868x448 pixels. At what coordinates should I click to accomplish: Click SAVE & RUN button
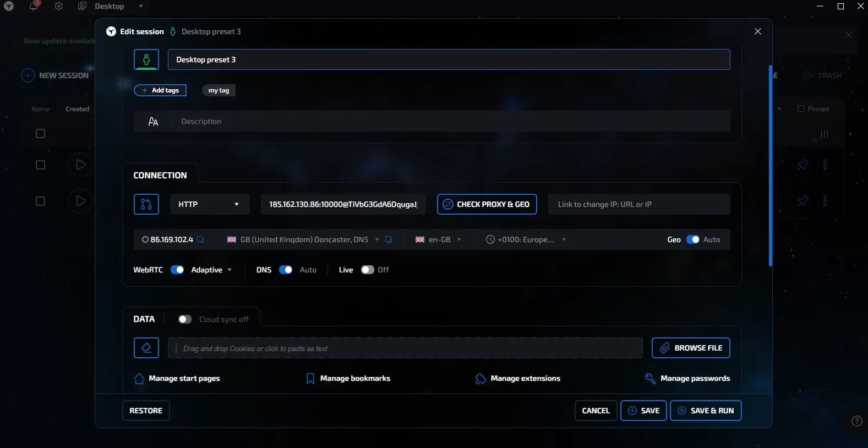(706, 411)
